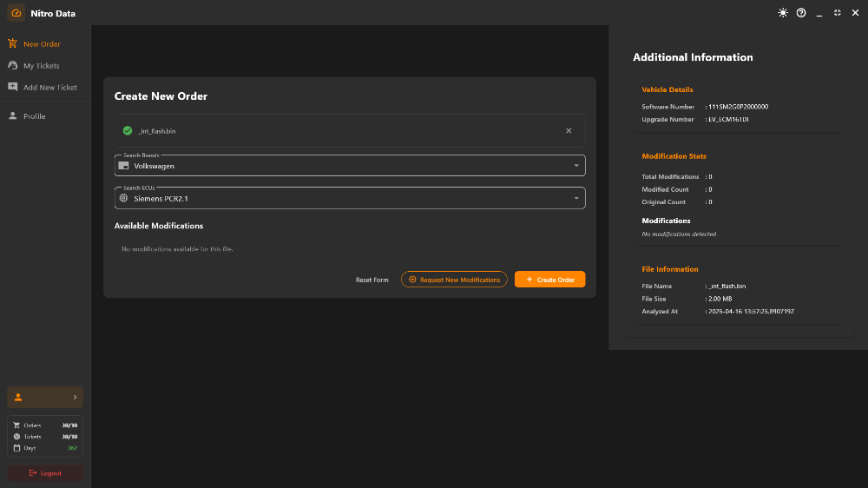Click the Days calendar icon
This screenshot has height=488, width=868.
16,447
